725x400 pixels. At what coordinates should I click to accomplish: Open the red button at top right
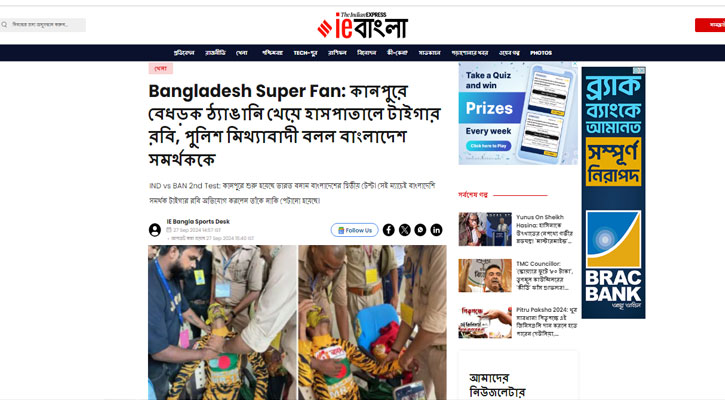tap(710, 25)
